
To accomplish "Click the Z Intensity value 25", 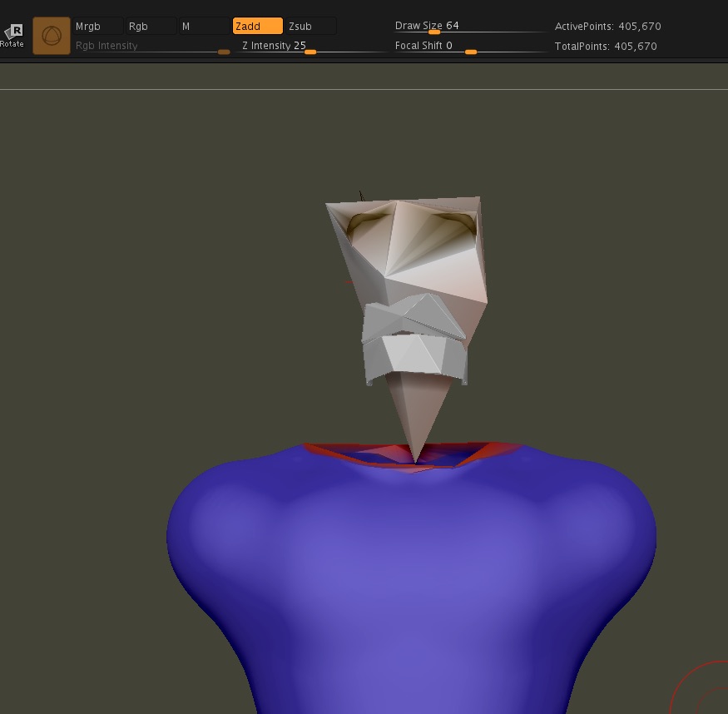I will 300,46.
